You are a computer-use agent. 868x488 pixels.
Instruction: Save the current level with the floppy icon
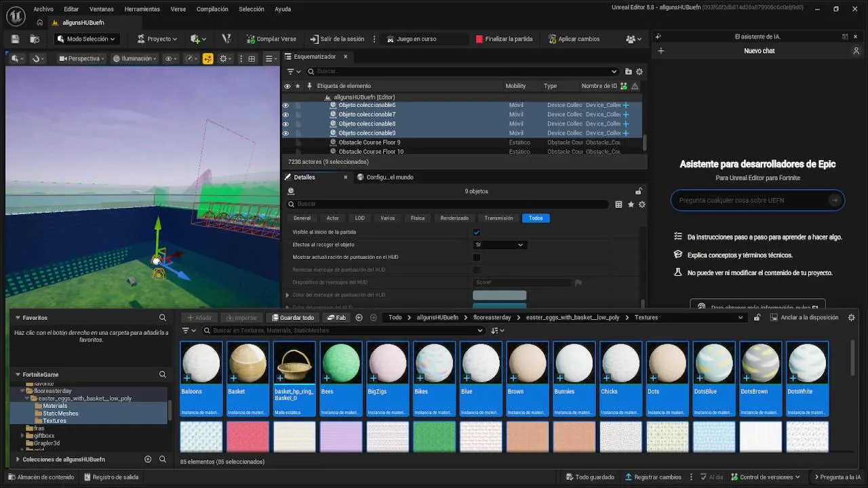pos(16,39)
